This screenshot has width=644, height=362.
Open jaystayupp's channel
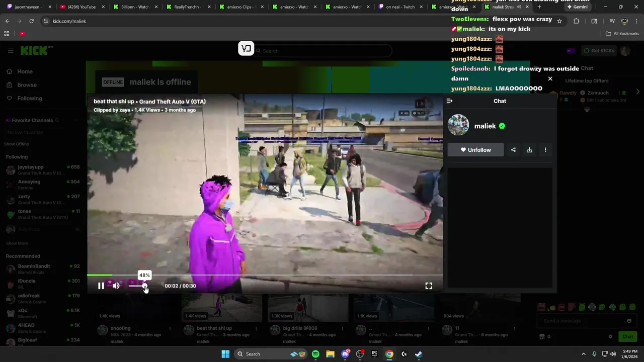tap(43, 170)
